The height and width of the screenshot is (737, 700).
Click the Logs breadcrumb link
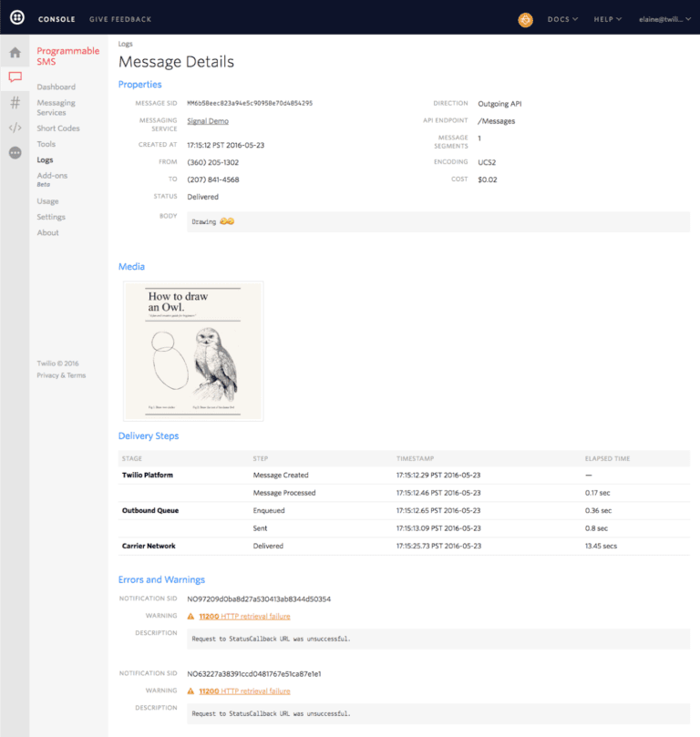click(126, 43)
